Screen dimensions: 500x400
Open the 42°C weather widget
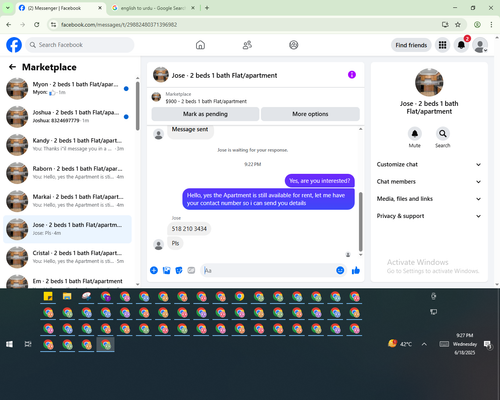pyautogui.click(x=400, y=344)
